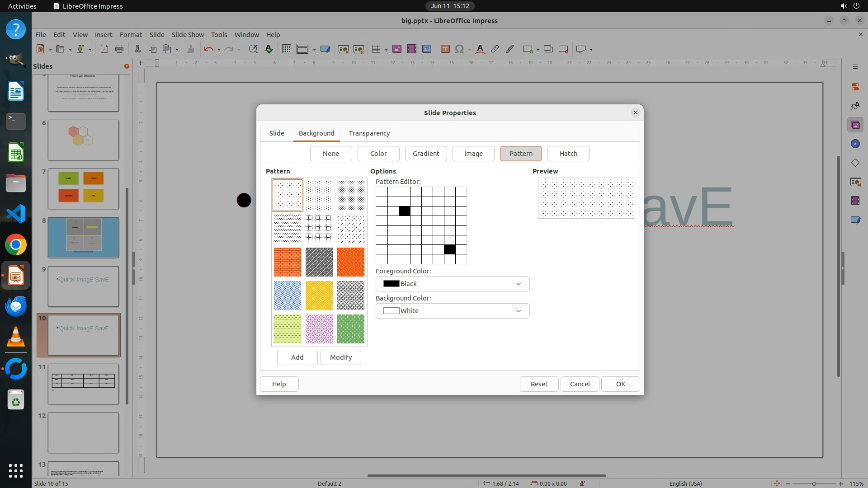Click the Insert Hyperlink toolbar icon
Image resolution: width=868 pixels, height=488 pixels.
click(495, 49)
